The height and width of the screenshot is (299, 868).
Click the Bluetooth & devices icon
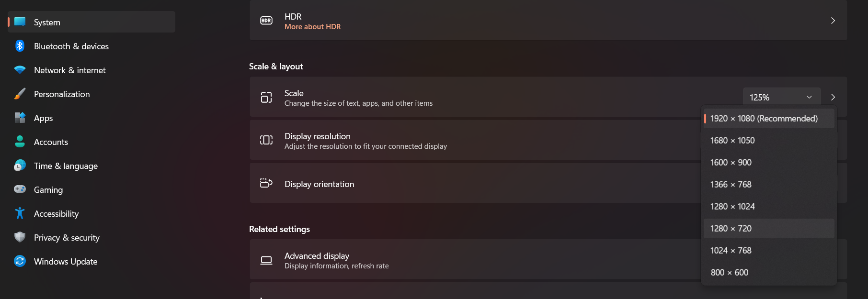tap(20, 46)
